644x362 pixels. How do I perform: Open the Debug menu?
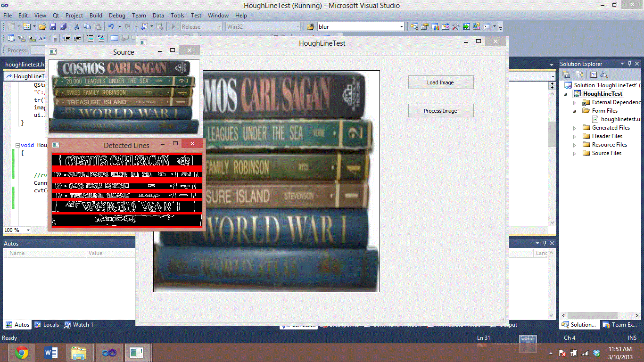point(117,16)
